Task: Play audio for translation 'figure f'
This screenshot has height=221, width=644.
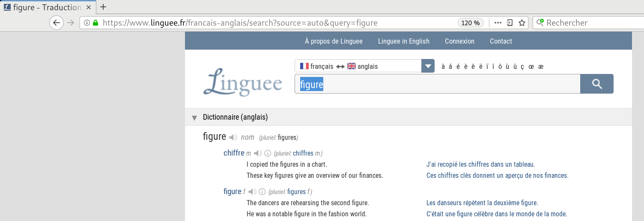Action: [252, 192]
